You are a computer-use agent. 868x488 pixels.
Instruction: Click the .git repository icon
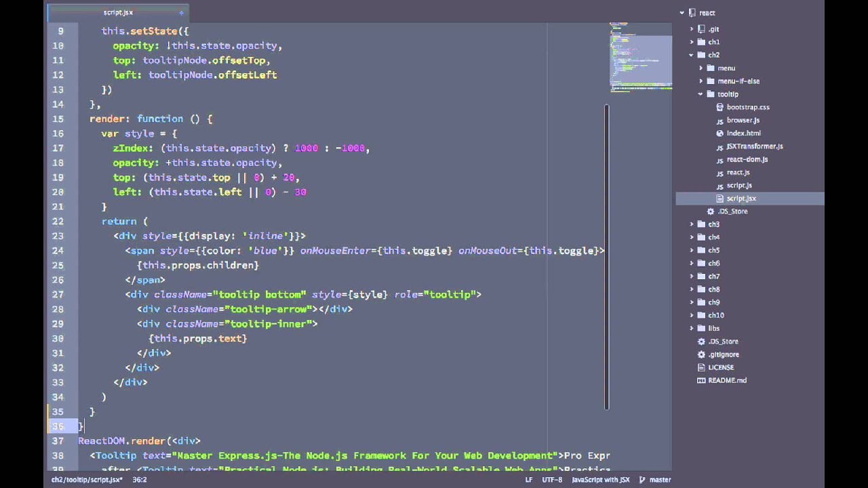pos(702,29)
